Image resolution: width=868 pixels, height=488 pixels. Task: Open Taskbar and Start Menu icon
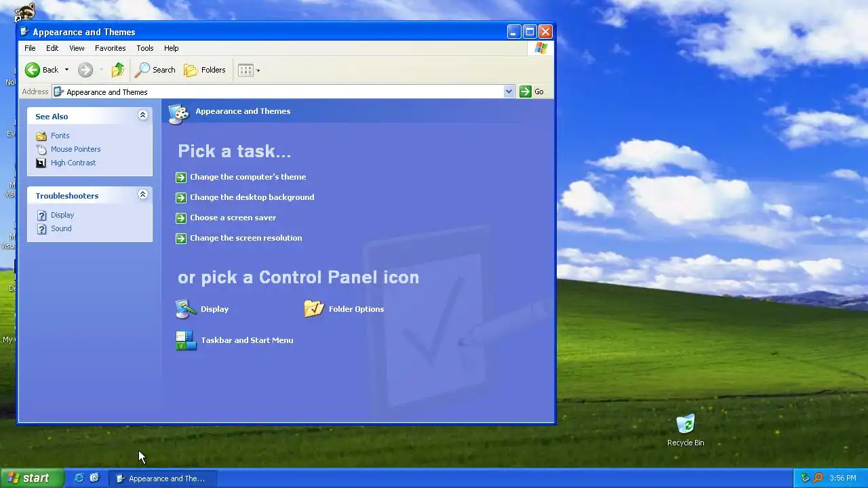pos(186,340)
